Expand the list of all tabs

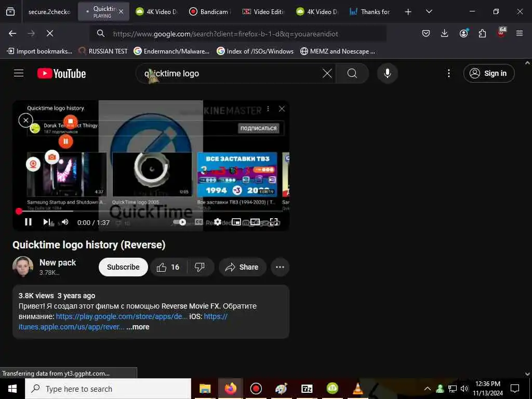429,12
